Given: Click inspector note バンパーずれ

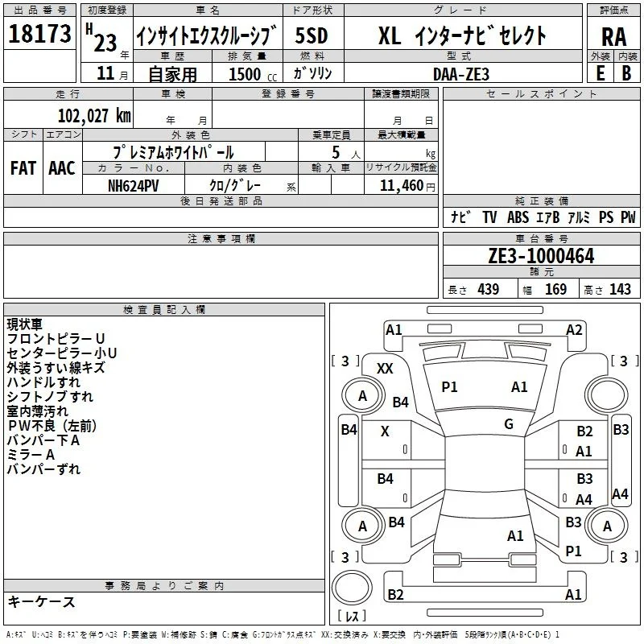Looking at the screenshot, I should coord(43,469).
